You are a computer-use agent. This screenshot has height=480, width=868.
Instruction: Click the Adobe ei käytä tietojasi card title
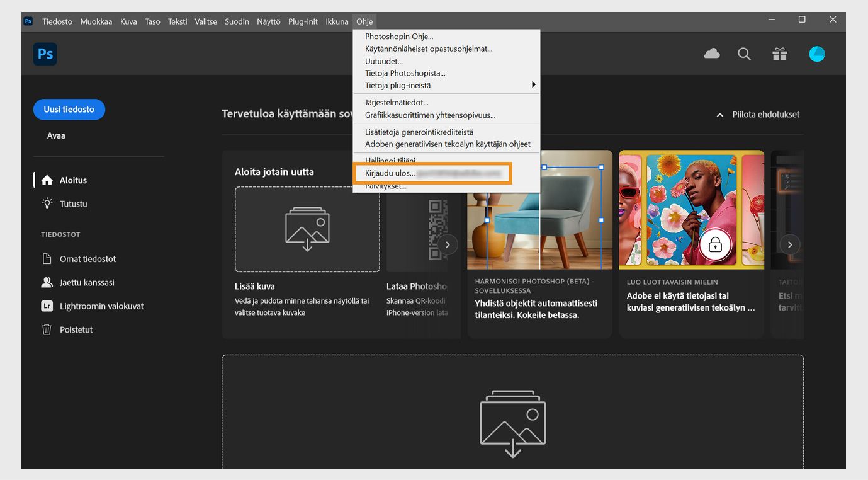tap(690, 302)
